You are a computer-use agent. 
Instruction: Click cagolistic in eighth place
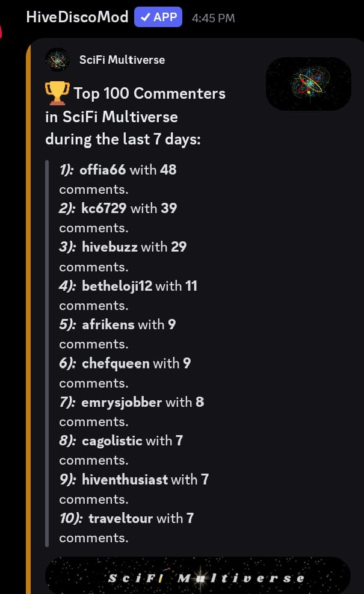click(112, 441)
